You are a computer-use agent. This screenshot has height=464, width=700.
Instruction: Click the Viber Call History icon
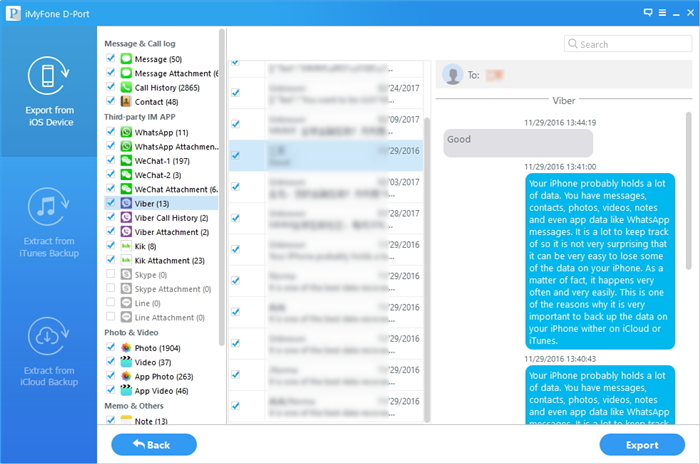[x=126, y=218]
